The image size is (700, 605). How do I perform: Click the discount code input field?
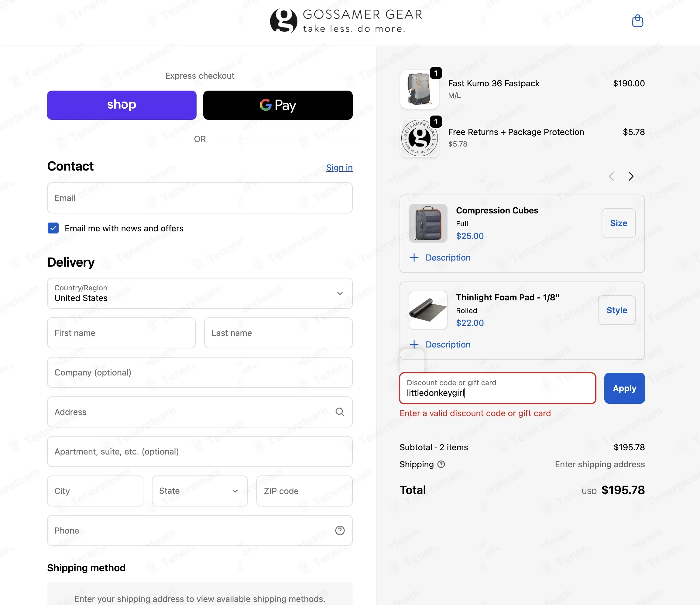(x=497, y=388)
